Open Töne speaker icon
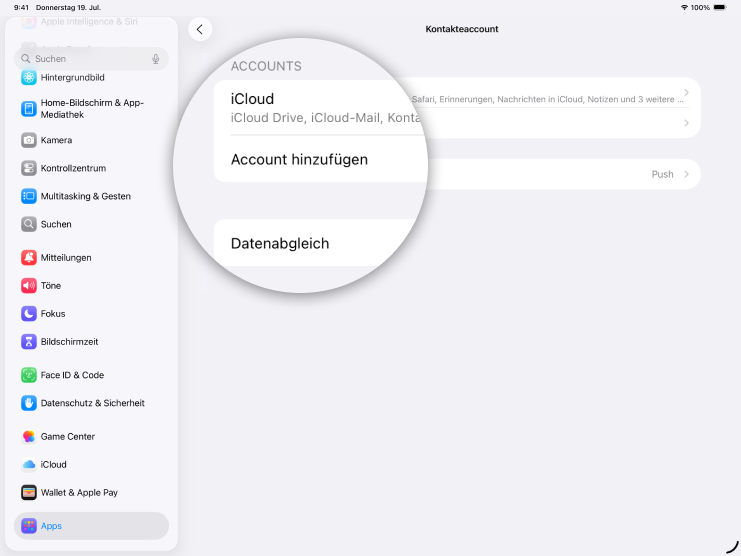Viewport: 741px width, 556px height. (x=29, y=286)
